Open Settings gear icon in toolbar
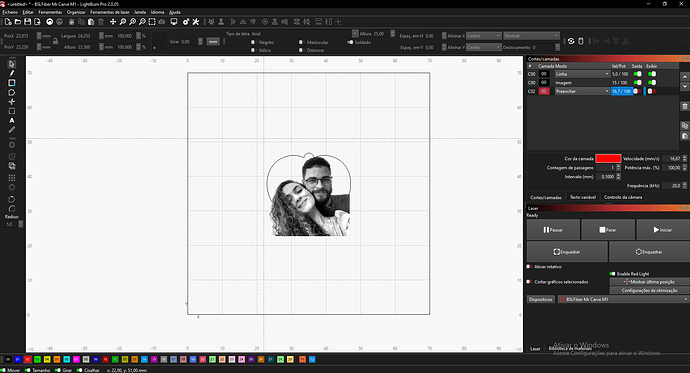Screen dimensions: 690x373 tap(186, 22)
